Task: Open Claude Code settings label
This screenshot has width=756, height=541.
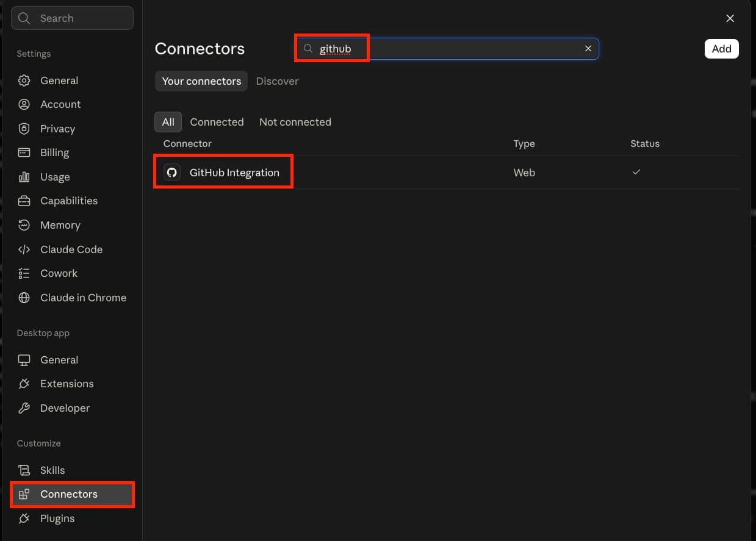Action: (71, 249)
